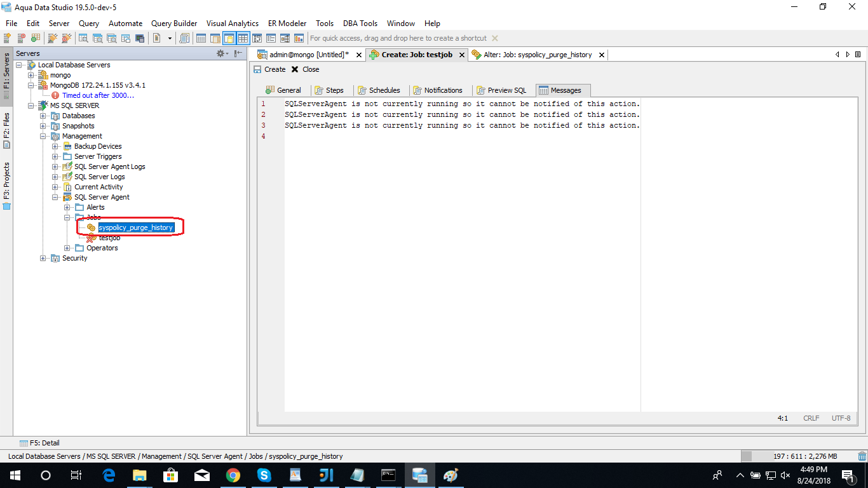Click the Create button in the job editor

coord(269,69)
